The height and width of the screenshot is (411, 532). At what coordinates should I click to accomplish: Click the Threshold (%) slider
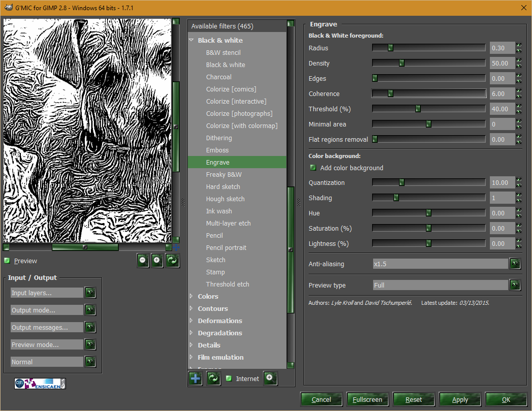429,109
